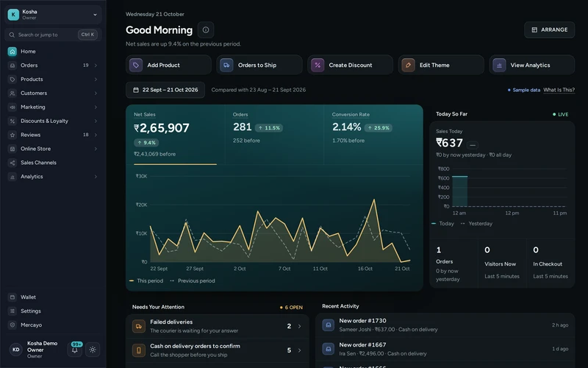Open the date range picker 22 Sept – 21 Oct 2026
Viewport: 588px width, 368px height.
click(165, 90)
